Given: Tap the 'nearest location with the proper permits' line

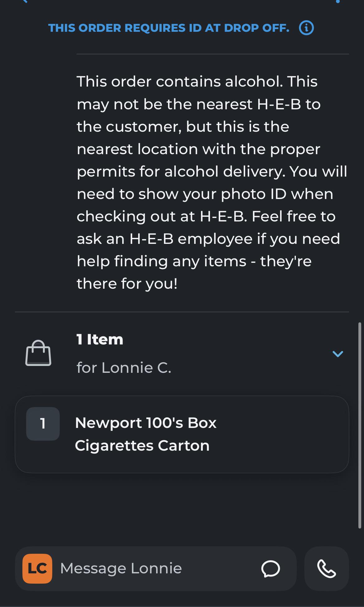Looking at the screenshot, I should pyautogui.click(x=198, y=149).
